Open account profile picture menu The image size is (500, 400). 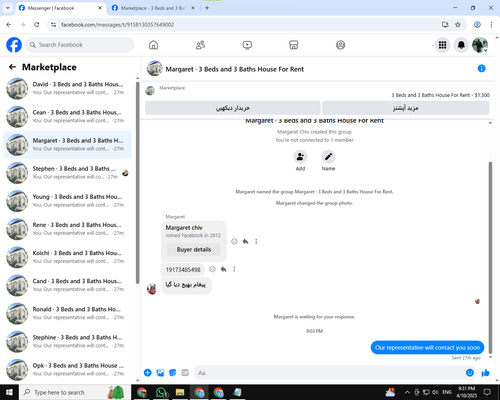[x=480, y=45]
